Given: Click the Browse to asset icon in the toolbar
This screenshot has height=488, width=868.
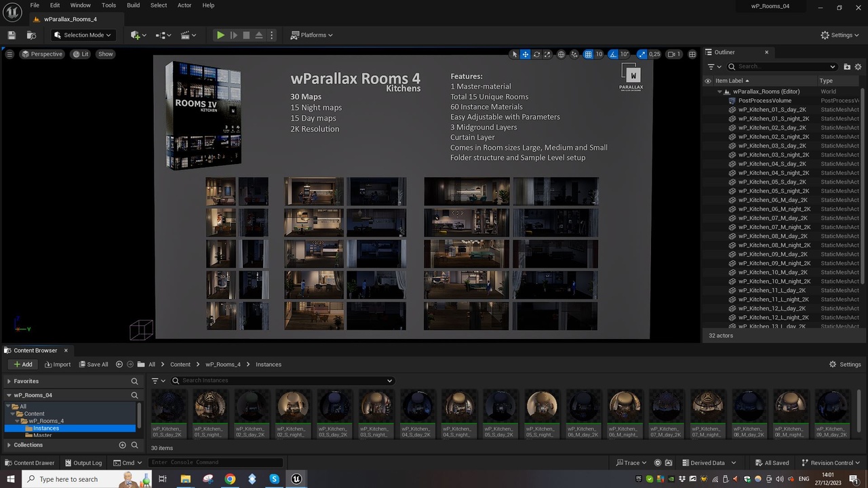Looking at the screenshot, I should pos(31,35).
